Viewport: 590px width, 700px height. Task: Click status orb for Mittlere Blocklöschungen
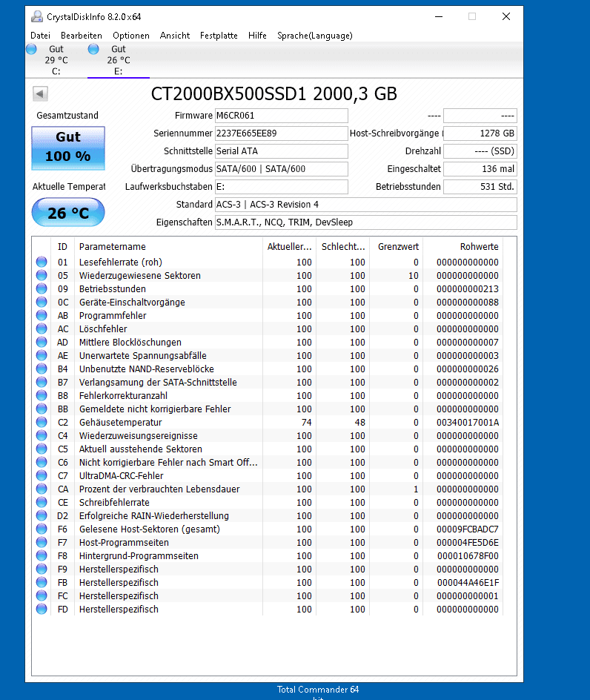click(42, 343)
